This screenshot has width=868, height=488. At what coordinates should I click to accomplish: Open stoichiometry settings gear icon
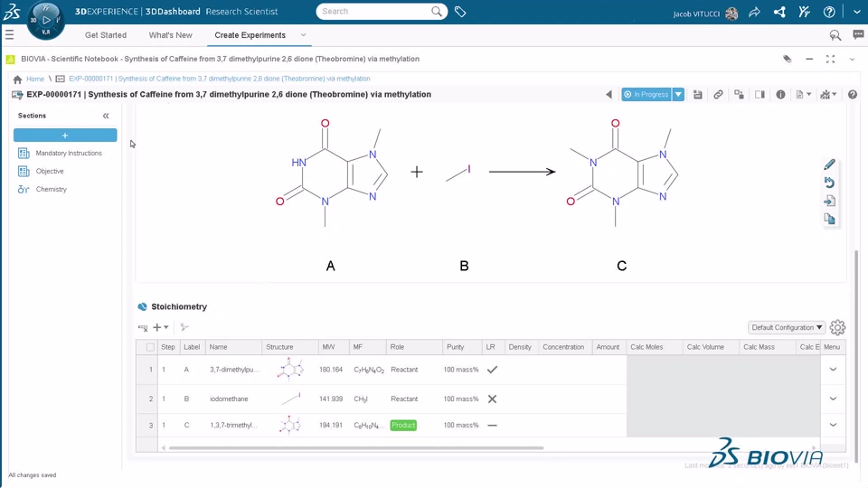[x=837, y=327]
